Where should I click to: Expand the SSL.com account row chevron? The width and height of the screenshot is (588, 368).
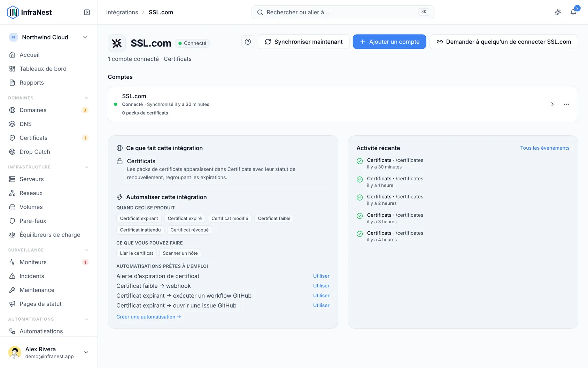(552, 104)
